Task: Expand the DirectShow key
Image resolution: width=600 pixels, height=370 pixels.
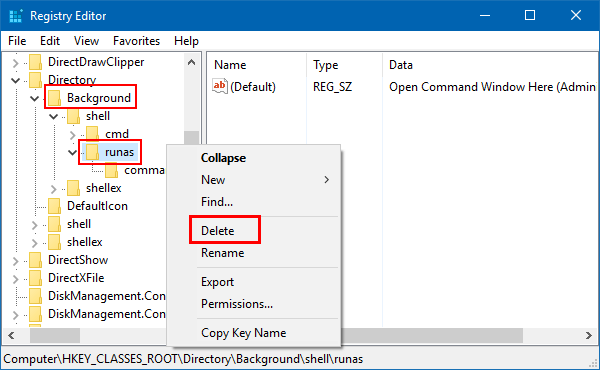Action: pyautogui.click(x=15, y=261)
